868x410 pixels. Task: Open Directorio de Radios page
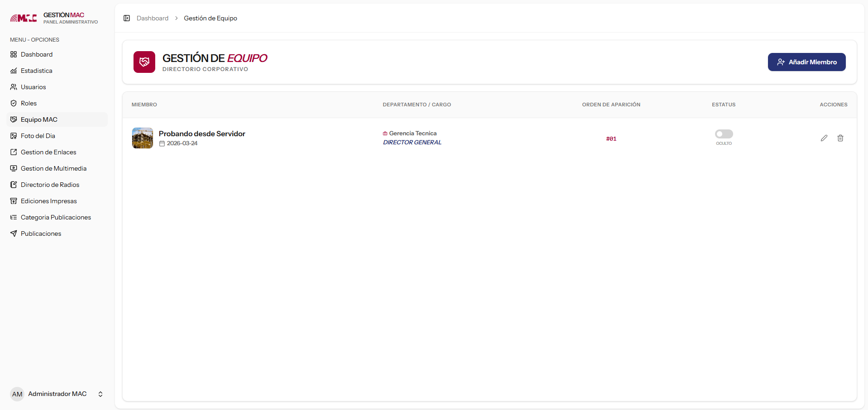click(x=50, y=185)
